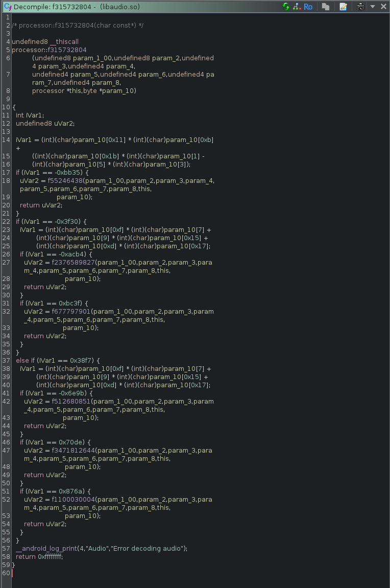This screenshot has height=588, width=390.
Task: Click the 'undefined8 uVar2;' declaration
Action: point(45,124)
